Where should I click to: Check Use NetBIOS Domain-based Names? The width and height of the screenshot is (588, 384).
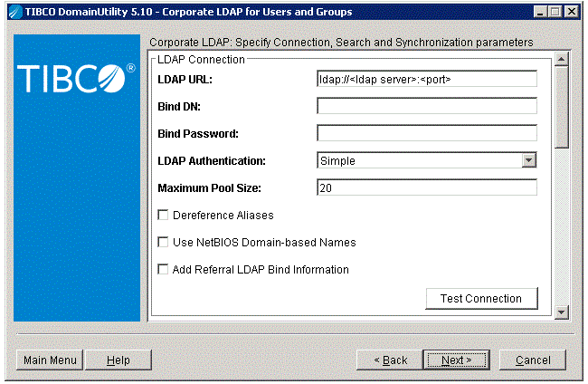point(163,242)
